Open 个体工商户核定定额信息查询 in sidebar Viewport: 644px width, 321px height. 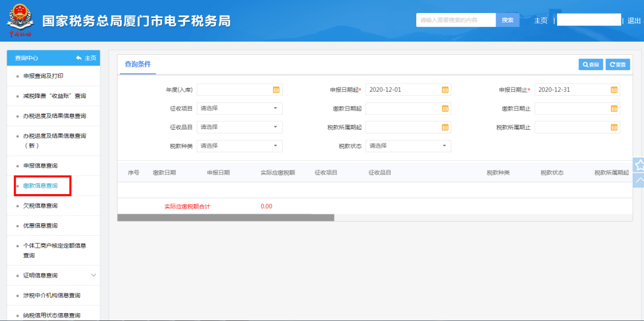pyautogui.click(x=54, y=251)
